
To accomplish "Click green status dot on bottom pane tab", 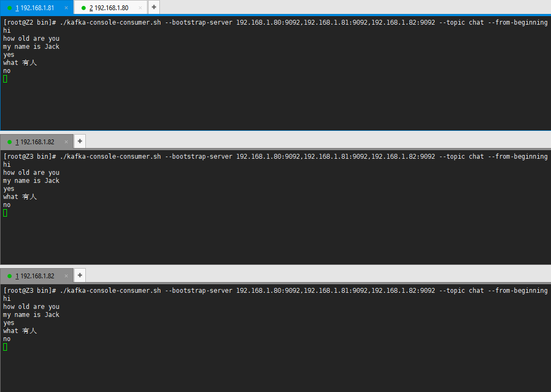I will [x=10, y=276].
